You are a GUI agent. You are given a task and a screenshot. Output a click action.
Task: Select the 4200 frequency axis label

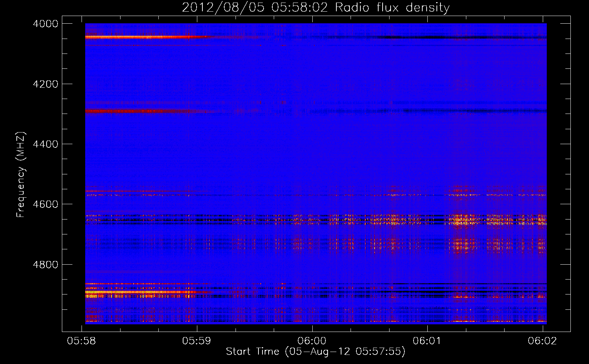46,84
